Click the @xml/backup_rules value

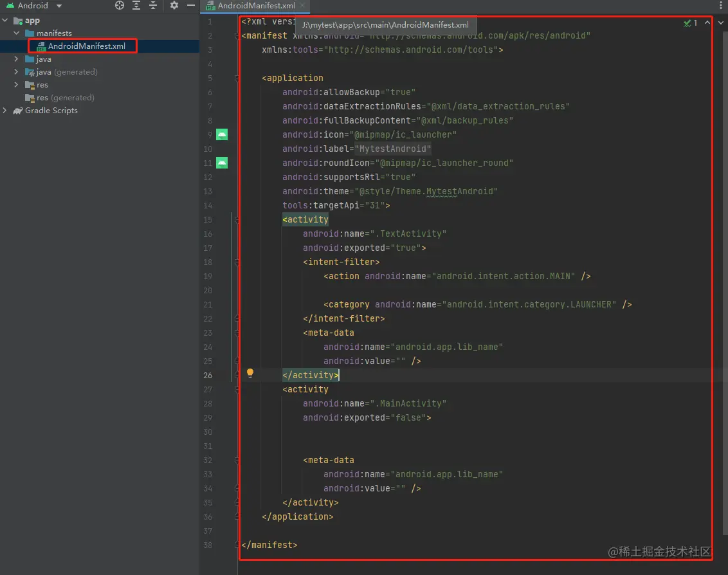click(465, 120)
